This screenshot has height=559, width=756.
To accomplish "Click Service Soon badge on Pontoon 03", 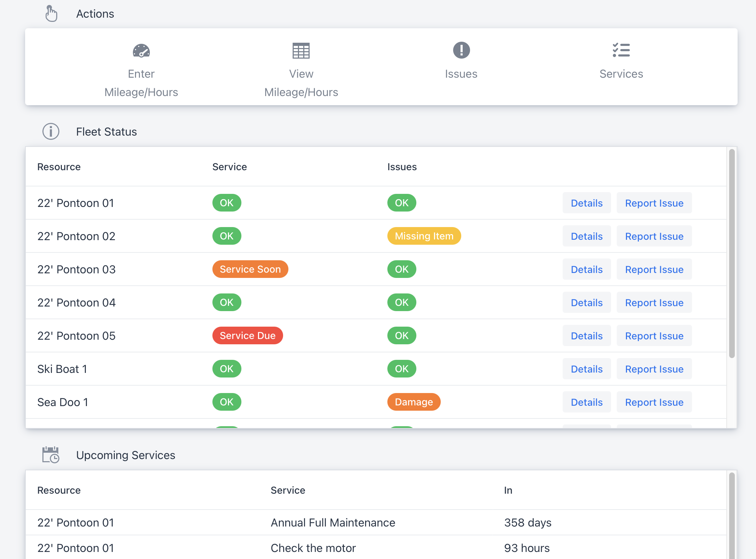I will point(250,269).
